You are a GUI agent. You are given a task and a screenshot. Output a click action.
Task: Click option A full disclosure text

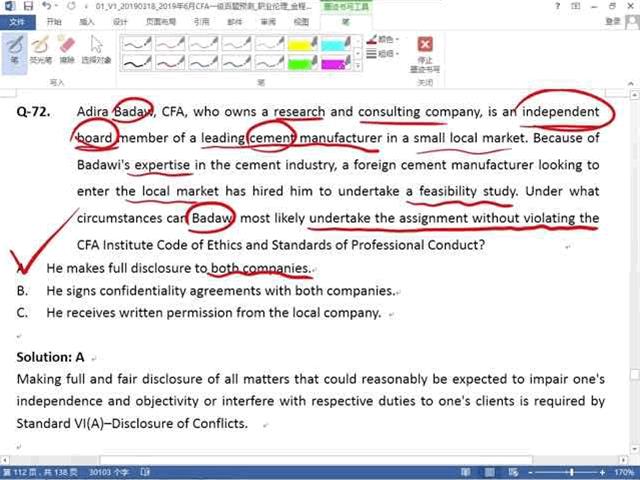click(179, 269)
